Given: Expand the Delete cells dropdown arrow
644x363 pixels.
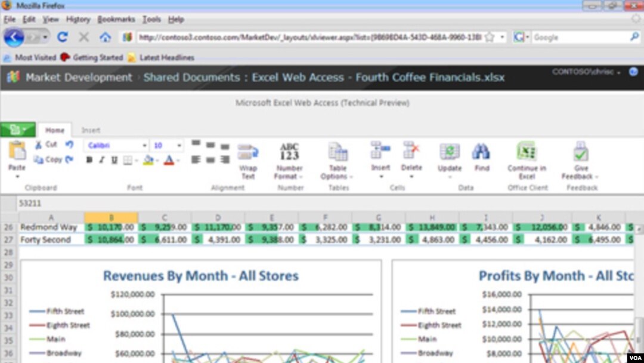Looking at the screenshot, I should coord(411,177).
